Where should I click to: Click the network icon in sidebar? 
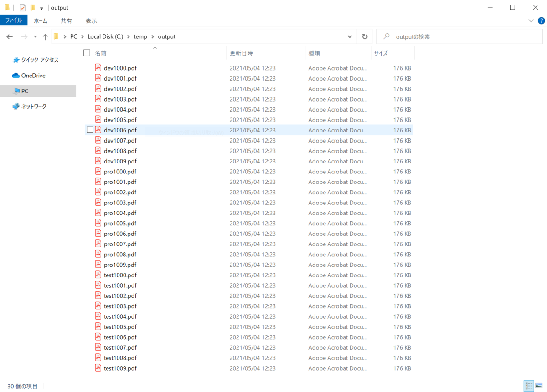point(16,107)
